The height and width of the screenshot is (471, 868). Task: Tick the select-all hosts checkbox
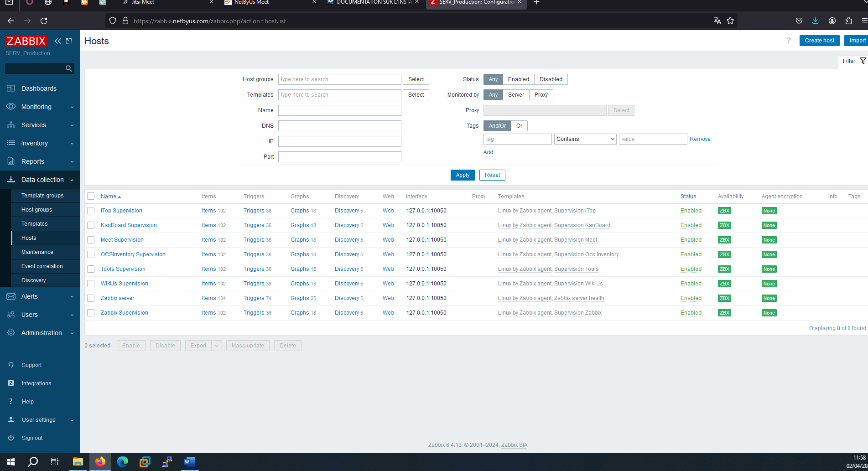point(91,196)
